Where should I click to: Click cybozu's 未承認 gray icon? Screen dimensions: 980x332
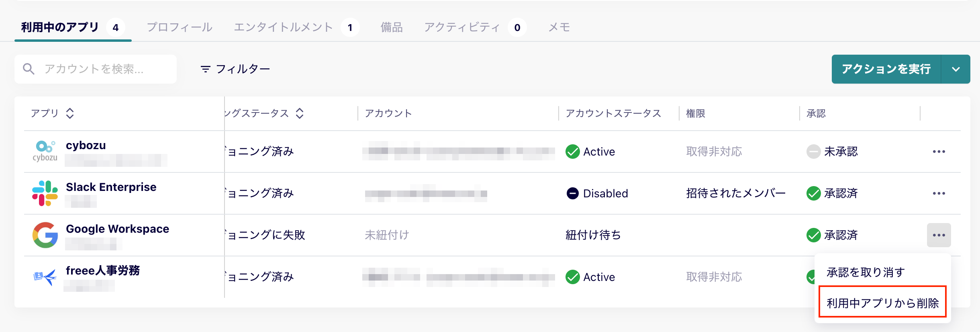pyautogui.click(x=813, y=152)
